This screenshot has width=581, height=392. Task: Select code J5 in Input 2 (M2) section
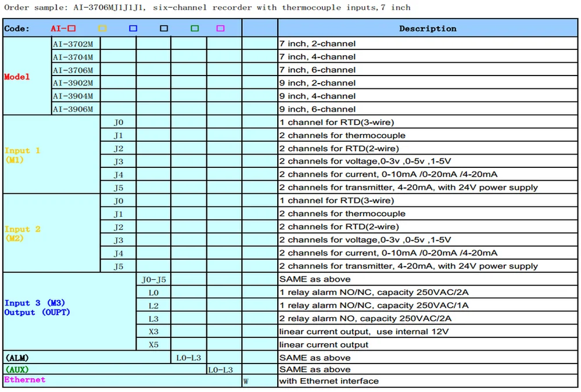click(118, 267)
